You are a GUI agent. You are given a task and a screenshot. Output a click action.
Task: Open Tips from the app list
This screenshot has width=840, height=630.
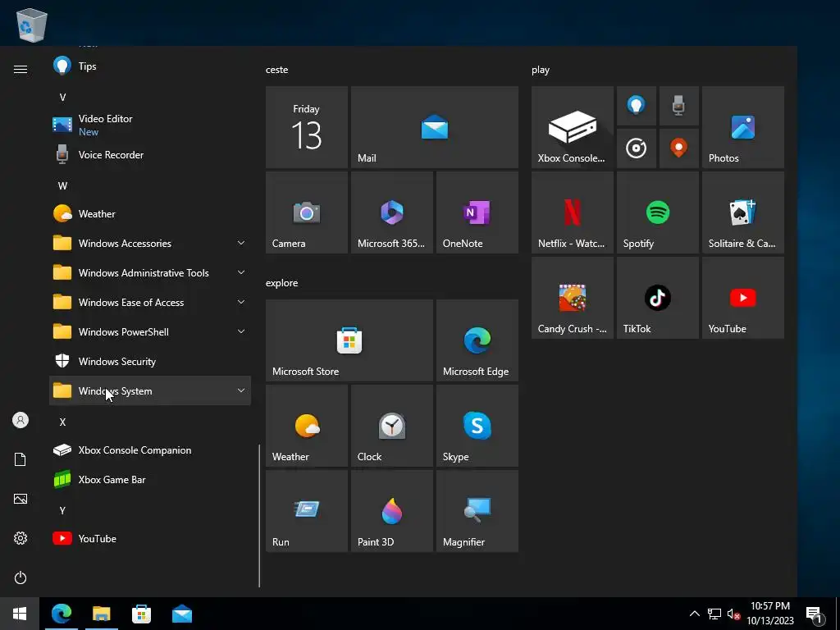point(150,66)
